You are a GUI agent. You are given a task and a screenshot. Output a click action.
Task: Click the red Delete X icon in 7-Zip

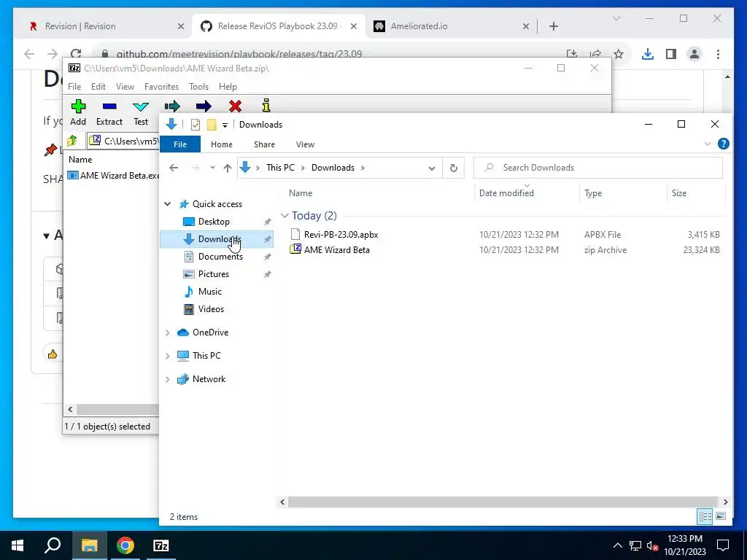tap(235, 106)
